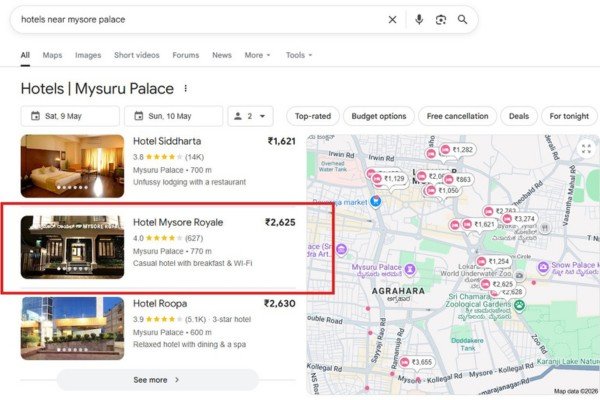Apply the For tonight filter chip
600x400 pixels.
(569, 116)
